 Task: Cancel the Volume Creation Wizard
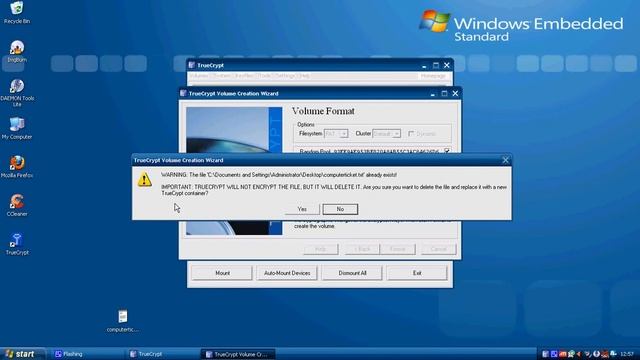pyautogui.click(x=438, y=249)
